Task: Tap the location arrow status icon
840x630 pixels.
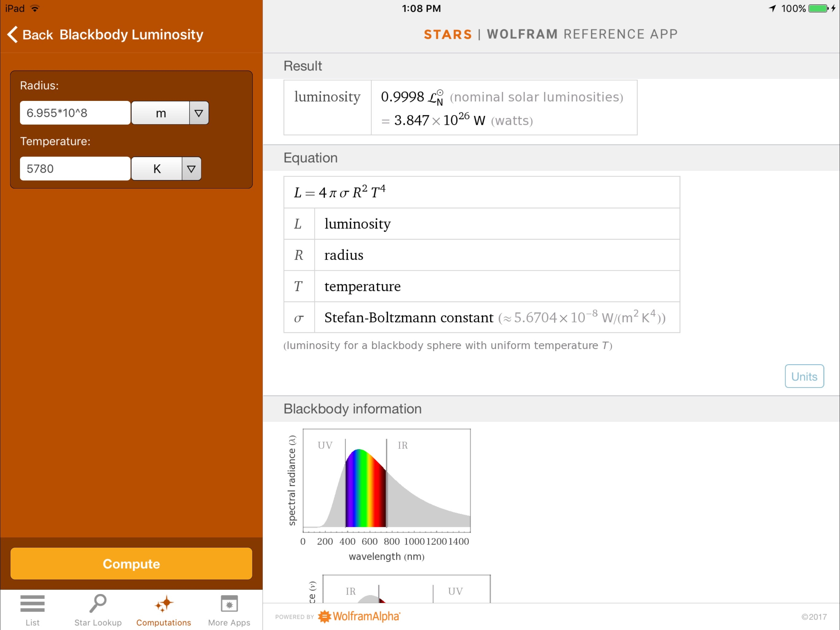Action: pyautogui.click(x=772, y=8)
